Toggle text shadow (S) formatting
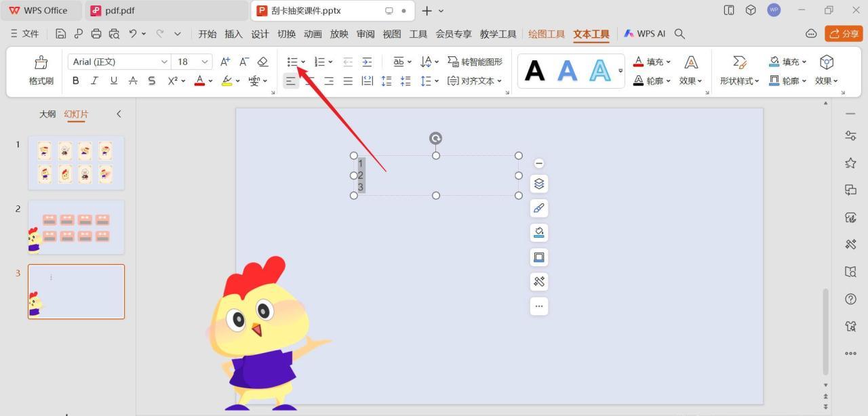The height and width of the screenshot is (416, 868). point(152,81)
